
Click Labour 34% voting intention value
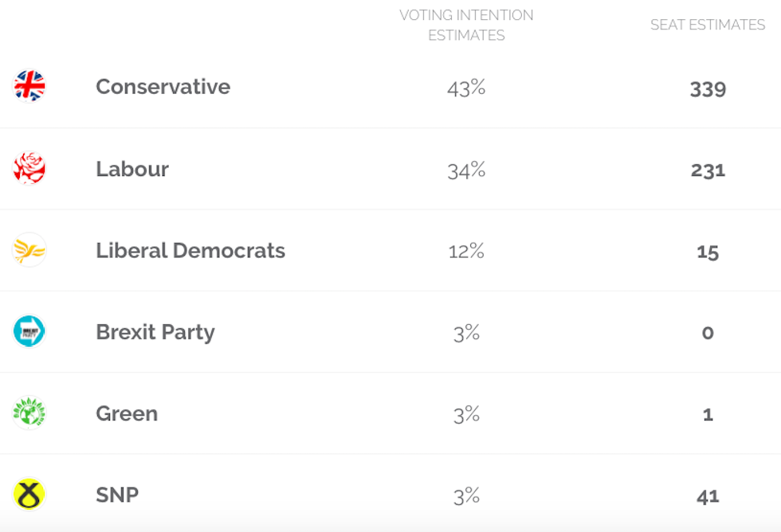466,170
